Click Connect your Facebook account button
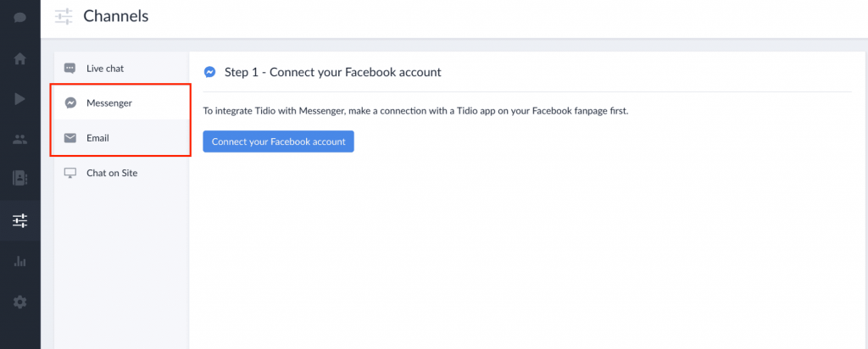 tap(278, 141)
